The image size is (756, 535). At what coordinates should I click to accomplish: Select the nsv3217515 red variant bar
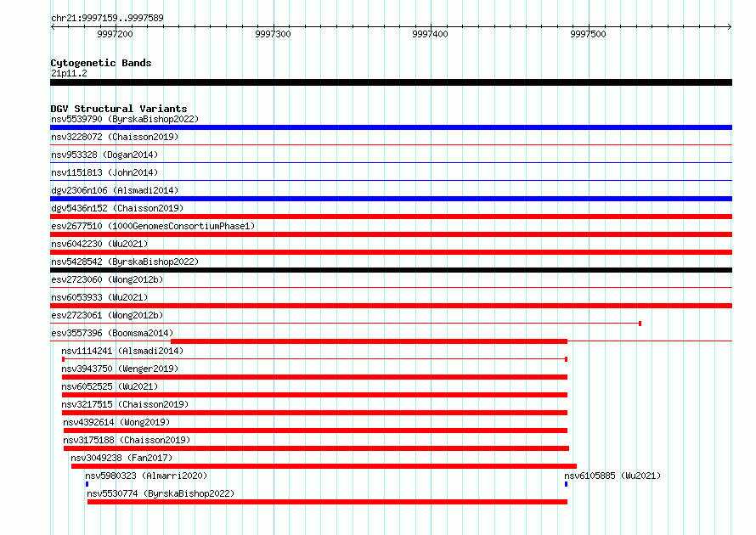click(314, 413)
